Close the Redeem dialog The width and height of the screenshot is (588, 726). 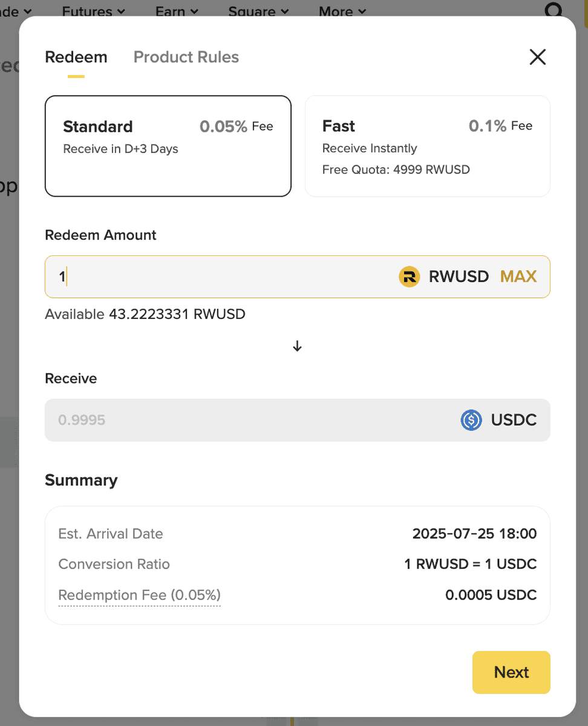tap(537, 57)
